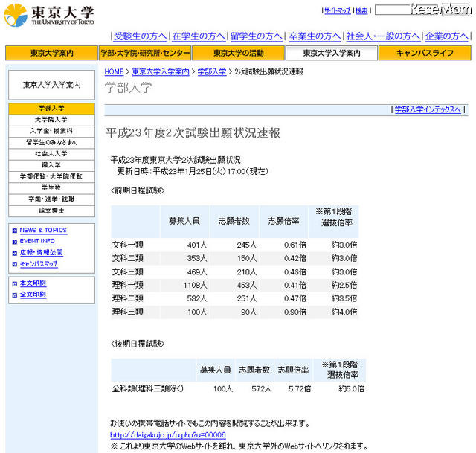Open 在学生の方へ link
The width and height of the screenshot is (476, 453).
pos(199,36)
